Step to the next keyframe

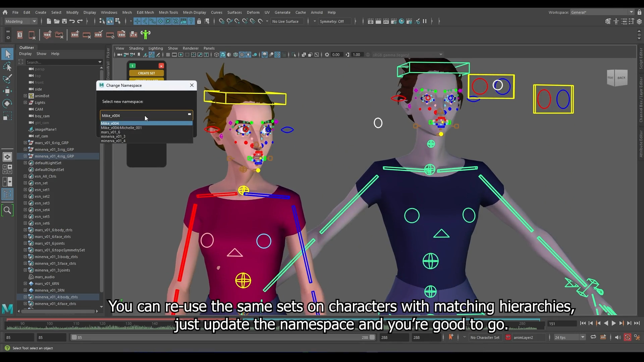click(x=621, y=323)
